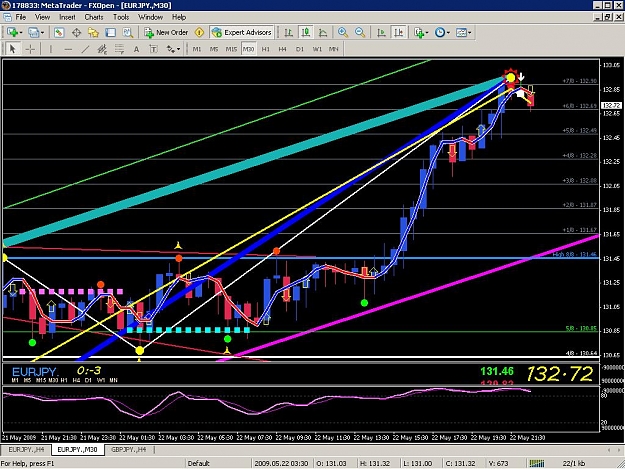Switch to EURJPY,M30 chart tab
625x469 pixels.
(x=77, y=449)
